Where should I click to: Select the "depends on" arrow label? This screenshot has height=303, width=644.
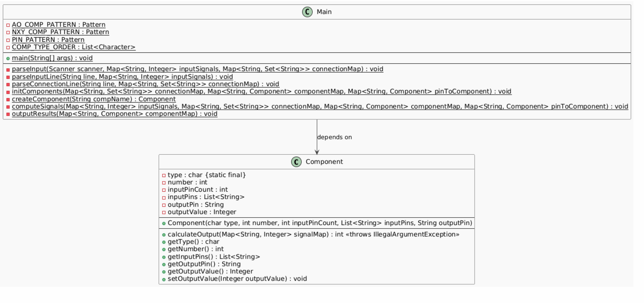coord(335,137)
